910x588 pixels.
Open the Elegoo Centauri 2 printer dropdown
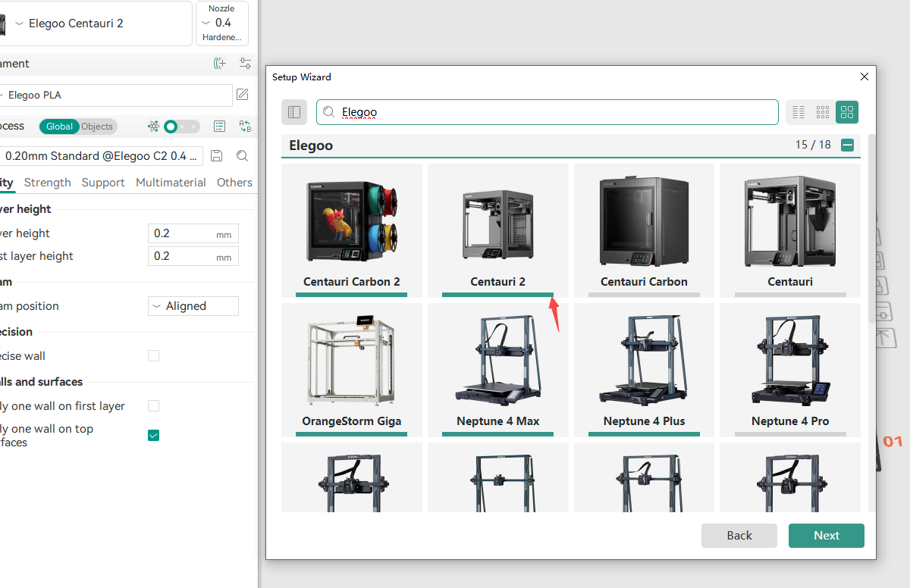[96, 23]
